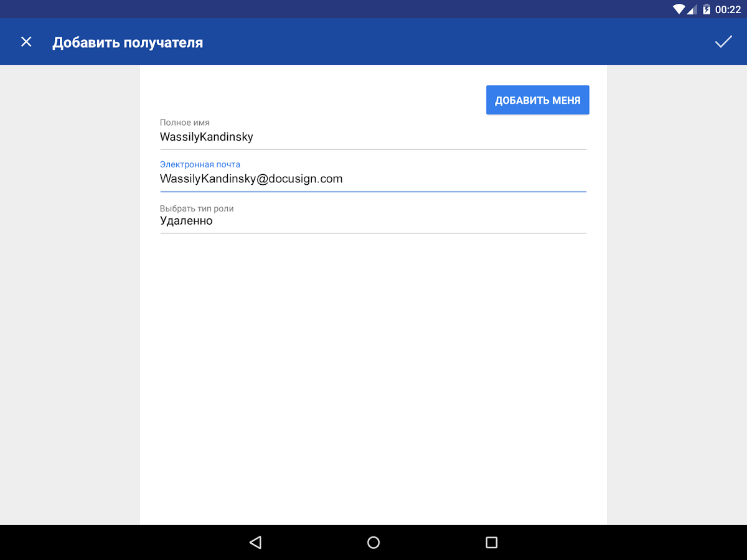Tap the Полное имя label
Screen dimensions: 747x560
(x=185, y=123)
